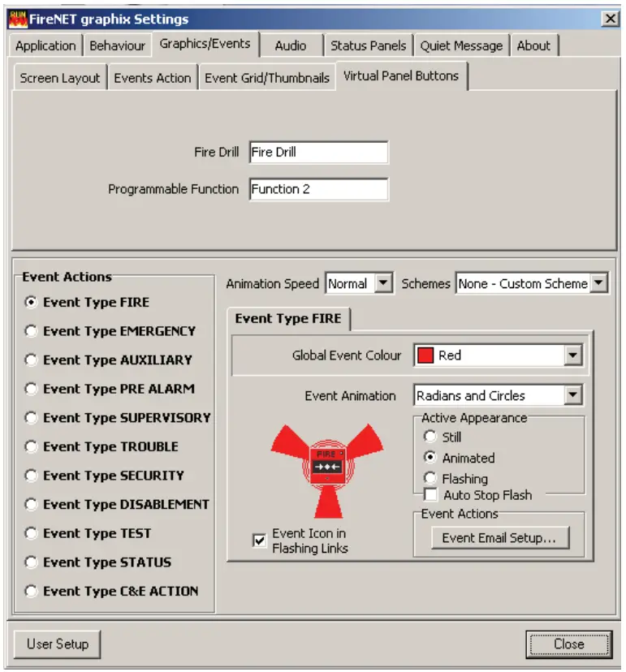The image size is (626, 672).
Task: Click the Close button
Action: (568, 644)
